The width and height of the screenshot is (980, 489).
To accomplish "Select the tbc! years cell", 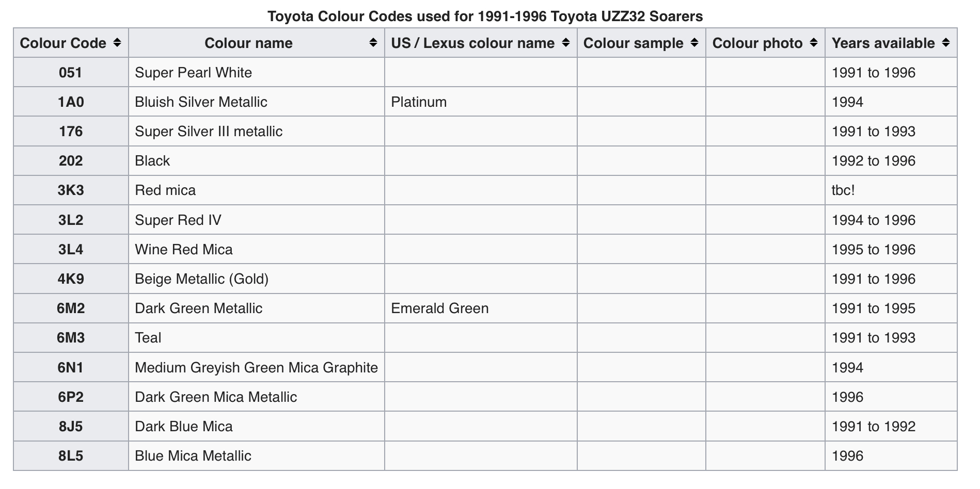I will (x=891, y=190).
